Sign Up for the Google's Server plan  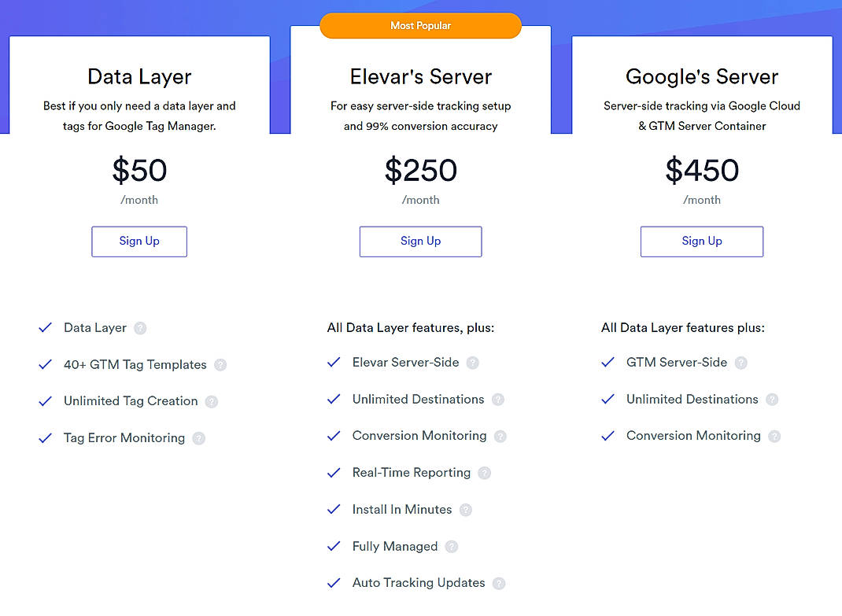[x=701, y=242]
